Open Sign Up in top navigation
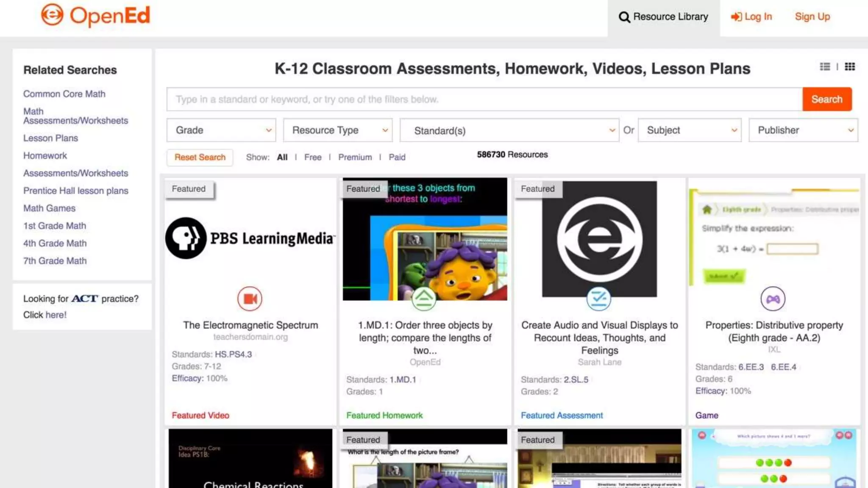Viewport: 868px width, 488px height. [812, 17]
